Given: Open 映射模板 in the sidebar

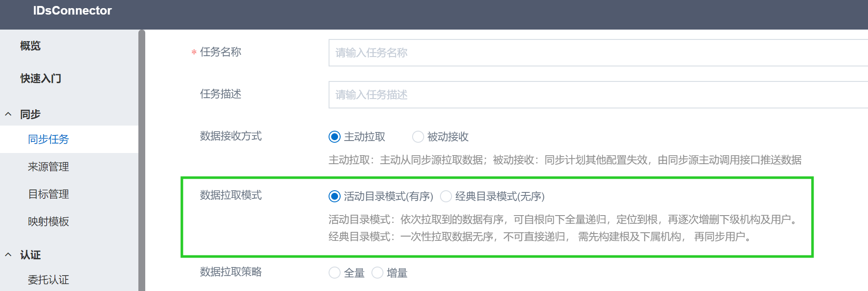Looking at the screenshot, I should 48,222.
